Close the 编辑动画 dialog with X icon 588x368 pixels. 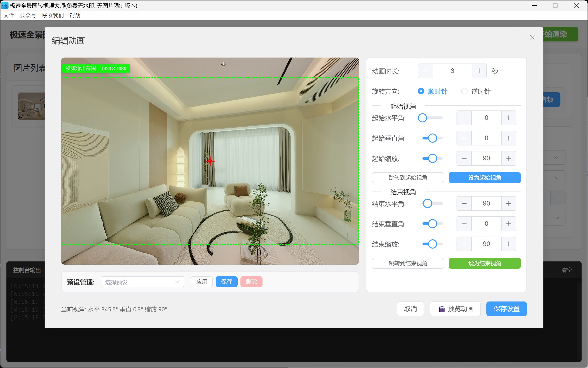pyautogui.click(x=532, y=37)
